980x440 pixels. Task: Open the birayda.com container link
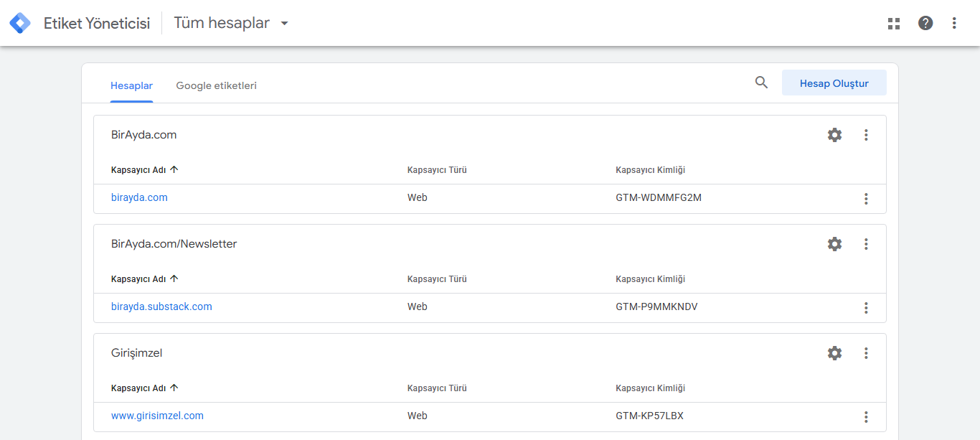[x=139, y=197]
